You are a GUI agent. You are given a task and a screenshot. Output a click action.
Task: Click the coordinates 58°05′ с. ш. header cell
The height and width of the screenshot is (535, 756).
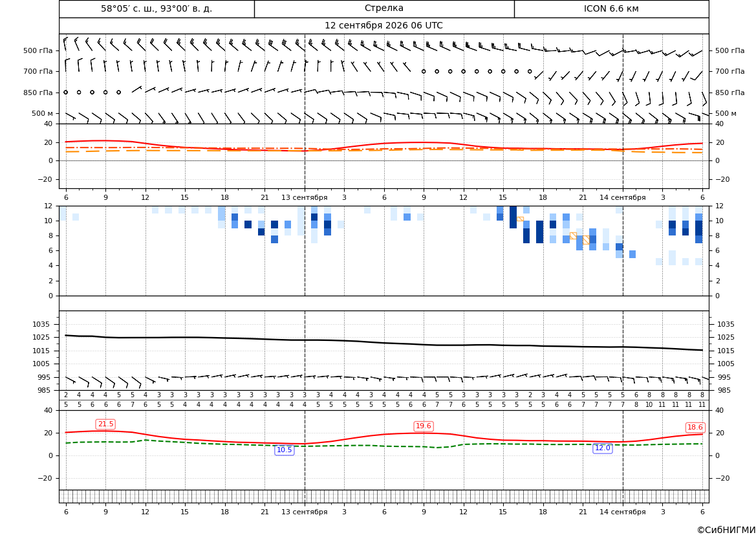point(157,8)
